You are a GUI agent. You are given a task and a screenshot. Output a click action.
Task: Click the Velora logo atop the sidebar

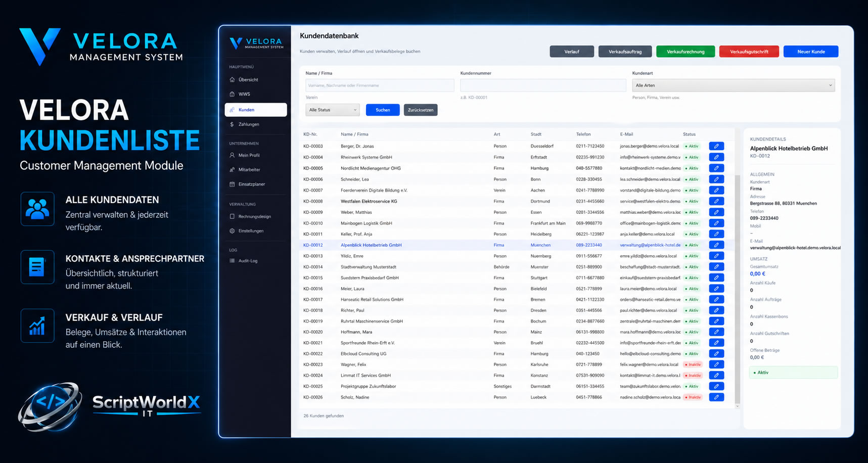[256, 43]
